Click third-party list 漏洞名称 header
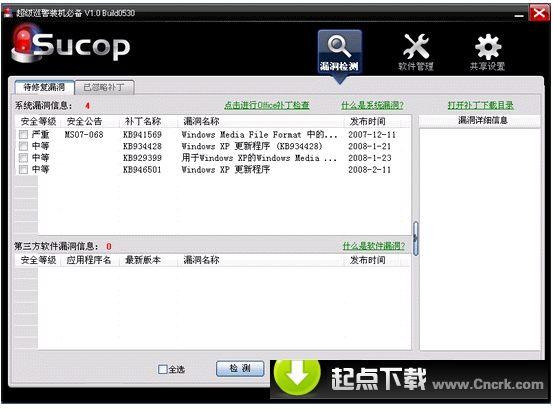Screen dimensions: 553x412 click(x=260, y=260)
